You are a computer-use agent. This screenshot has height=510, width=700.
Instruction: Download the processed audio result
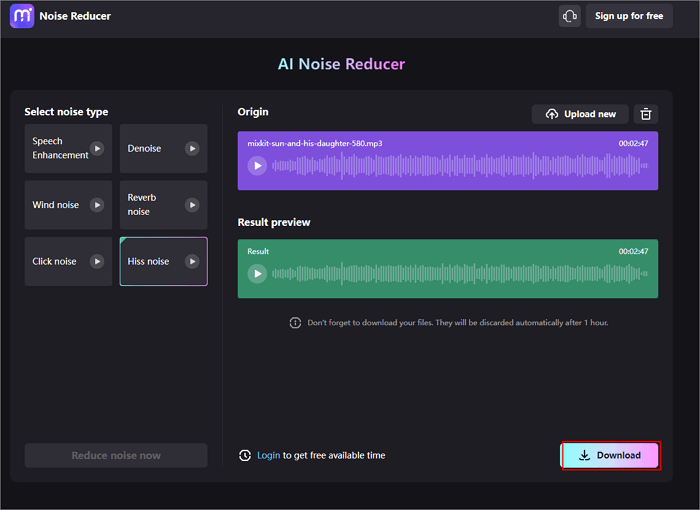(x=610, y=455)
